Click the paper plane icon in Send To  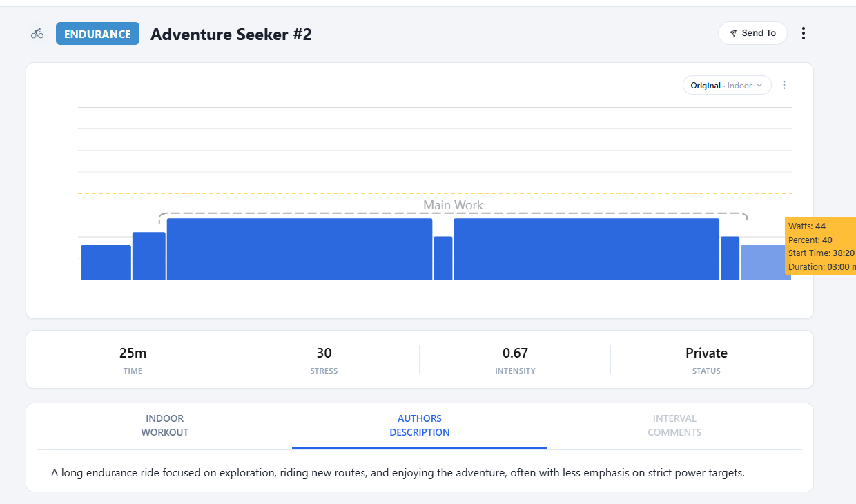click(x=733, y=33)
